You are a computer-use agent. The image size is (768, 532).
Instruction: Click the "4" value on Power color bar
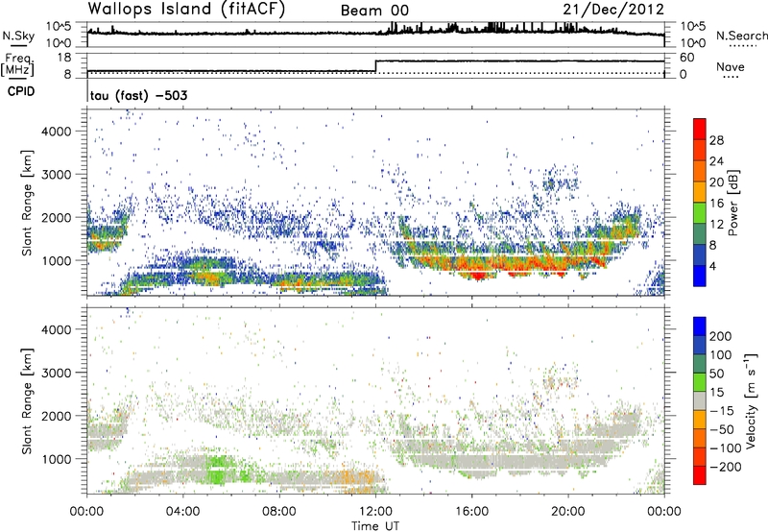[x=712, y=266]
